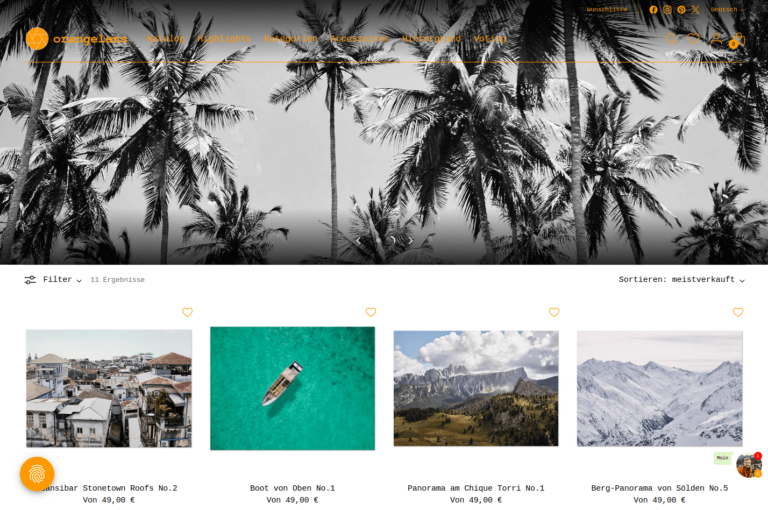Screen dimensions: 768x510
Task: Open the wishlist heart in header
Action: (x=693, y=39)
